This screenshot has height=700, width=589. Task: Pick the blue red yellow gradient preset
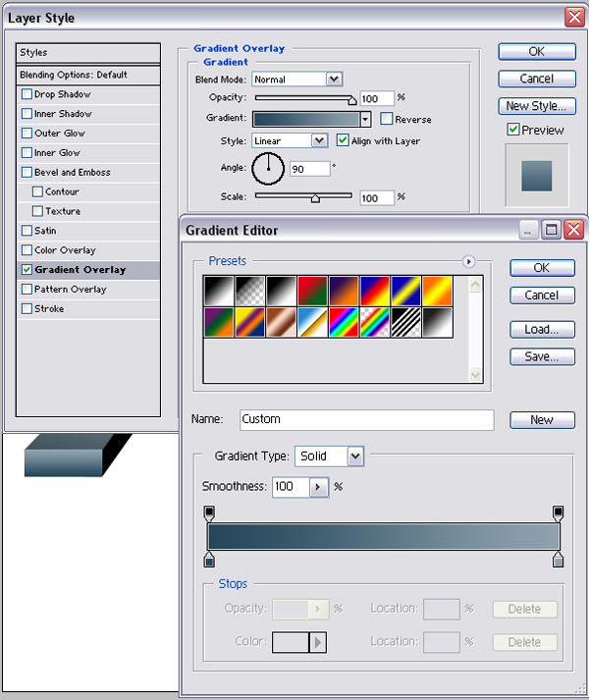point(375,291)
